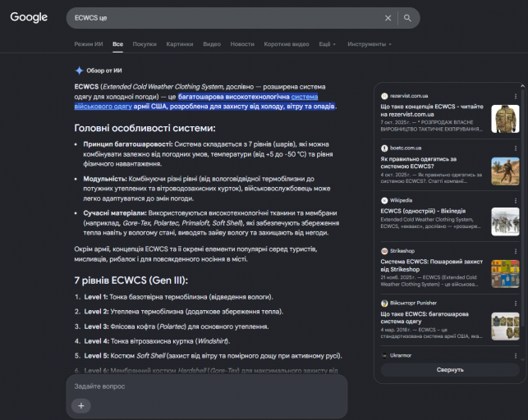Submit search with magnifier icon

tap(407, 18)
